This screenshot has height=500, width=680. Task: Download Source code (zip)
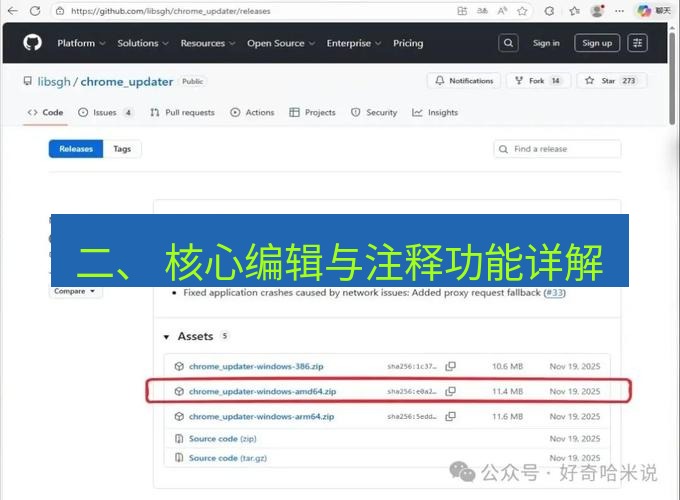point(222,438)
